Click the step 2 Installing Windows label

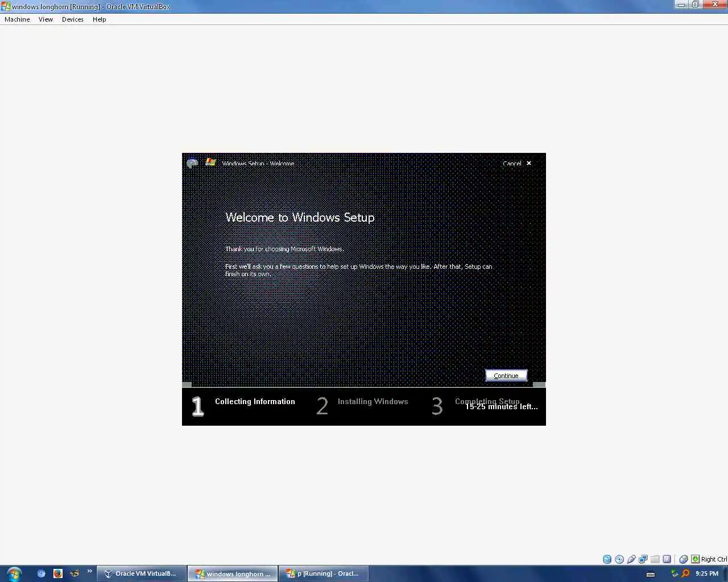pyautogui.click(x=373, y=401)
